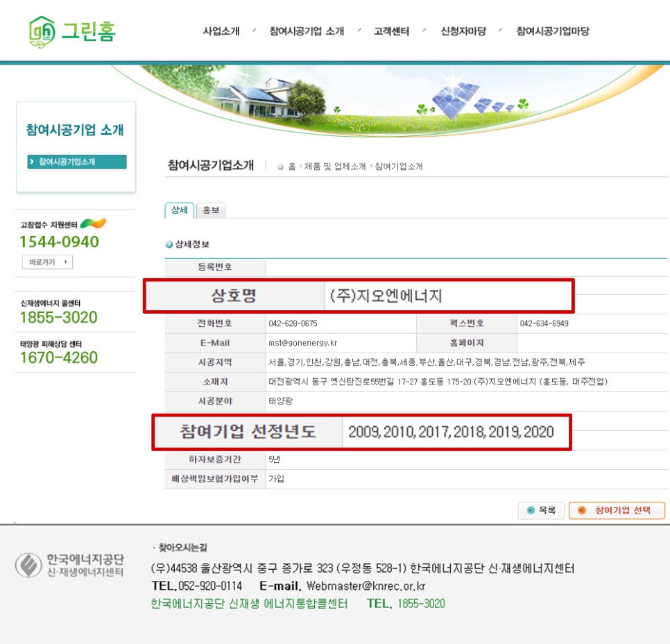Click the selected years 2009, 2010, 2017 value

451,432
